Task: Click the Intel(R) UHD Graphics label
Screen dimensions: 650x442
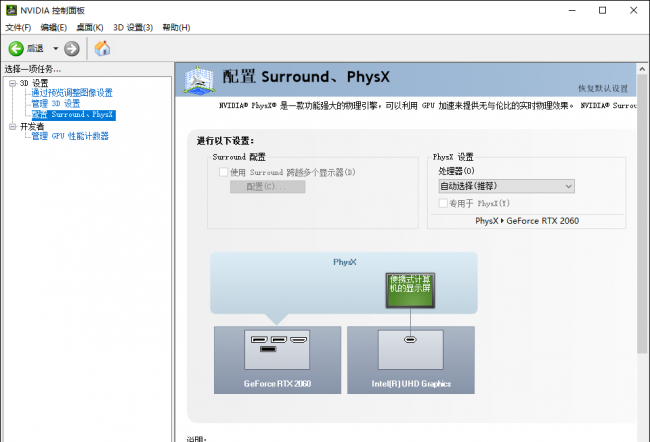Action: tap(411, 384)
